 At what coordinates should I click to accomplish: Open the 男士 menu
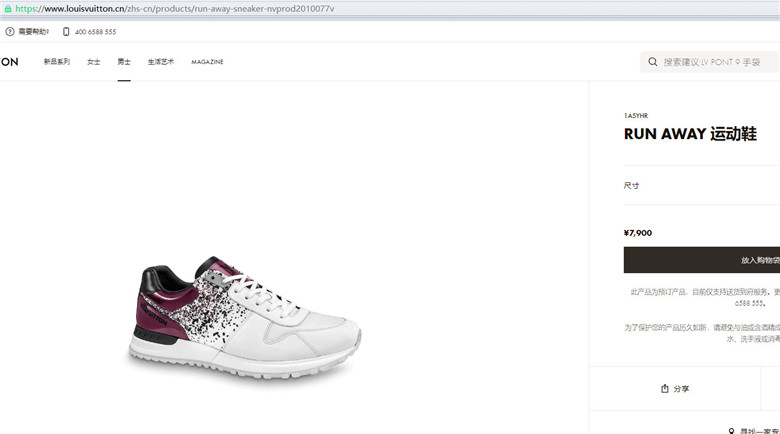(124, 62)
